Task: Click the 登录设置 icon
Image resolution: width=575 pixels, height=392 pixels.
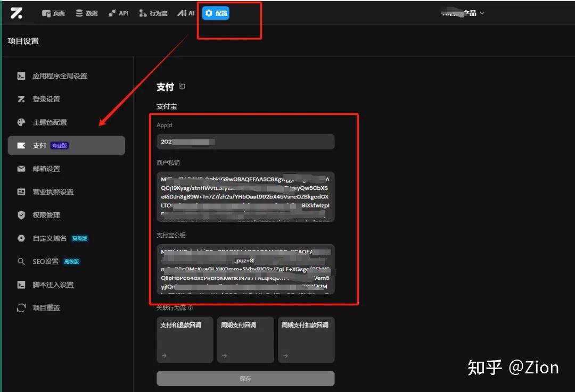Action: coord(21,99)
